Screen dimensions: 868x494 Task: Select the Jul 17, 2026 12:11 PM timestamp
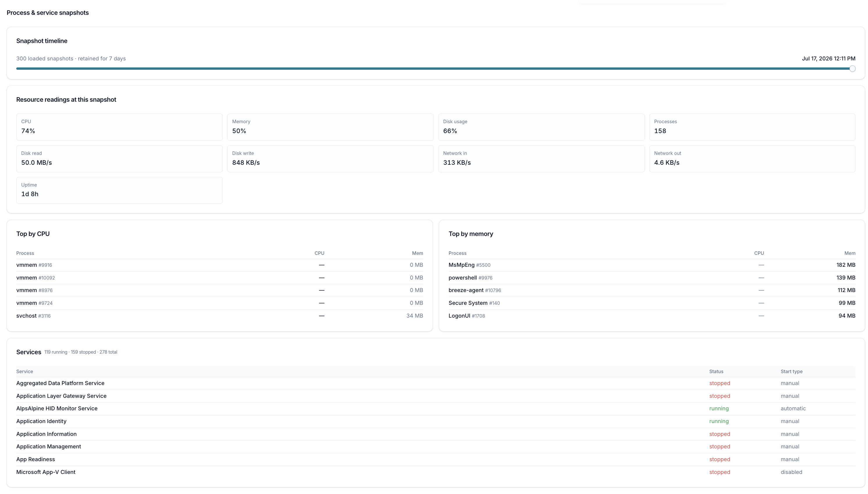[x=828, y=59]
